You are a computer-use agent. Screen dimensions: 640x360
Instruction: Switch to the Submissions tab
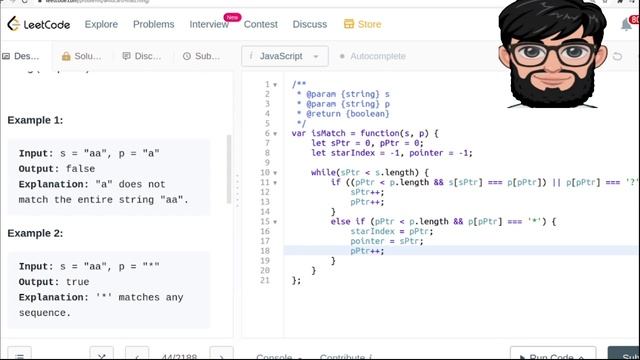click(x=201, y=56)
